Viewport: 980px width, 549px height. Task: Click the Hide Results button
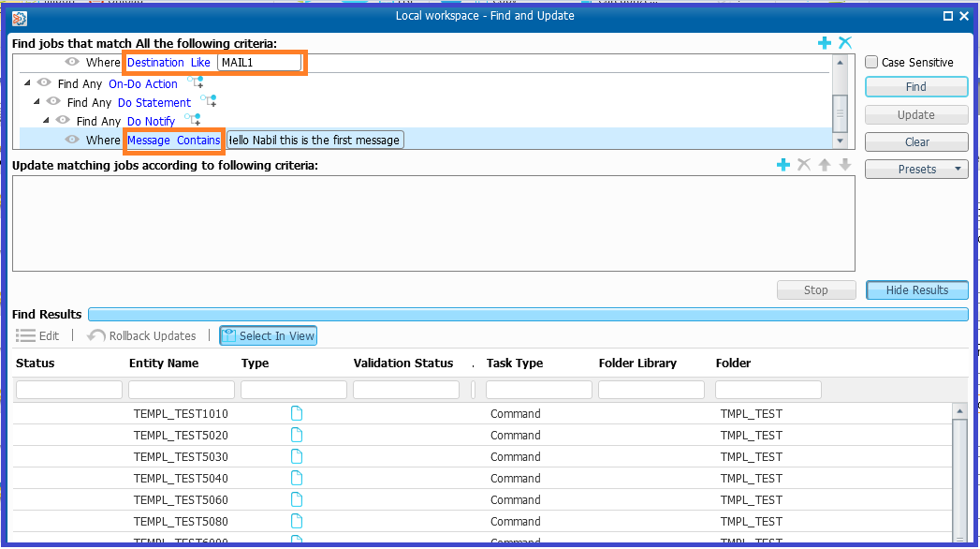pos(916,289)
